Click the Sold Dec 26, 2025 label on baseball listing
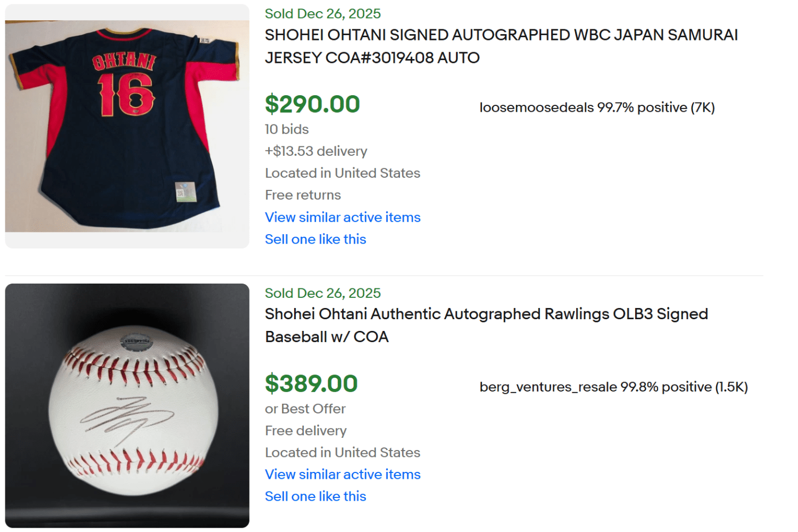Viewport: 798px width, 532px height. point(322,293)
